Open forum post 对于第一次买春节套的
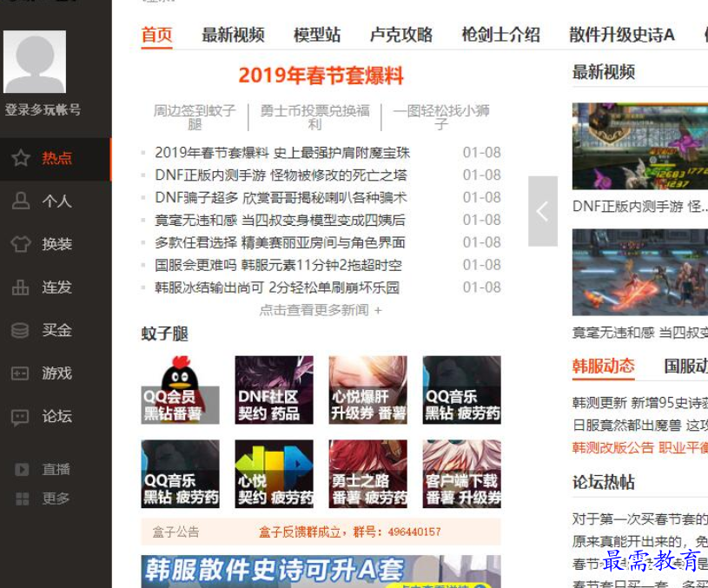708x588 pixels. (640, 519)
